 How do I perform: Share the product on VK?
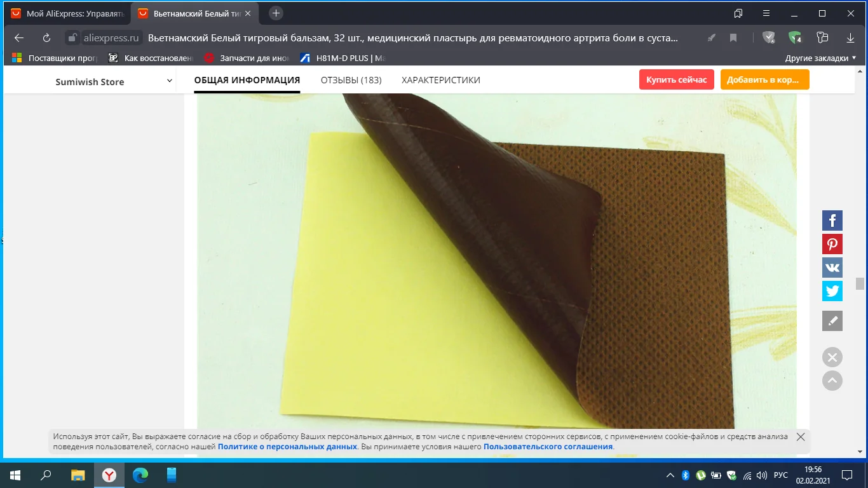pyautogui.click(x=832, y=268)
